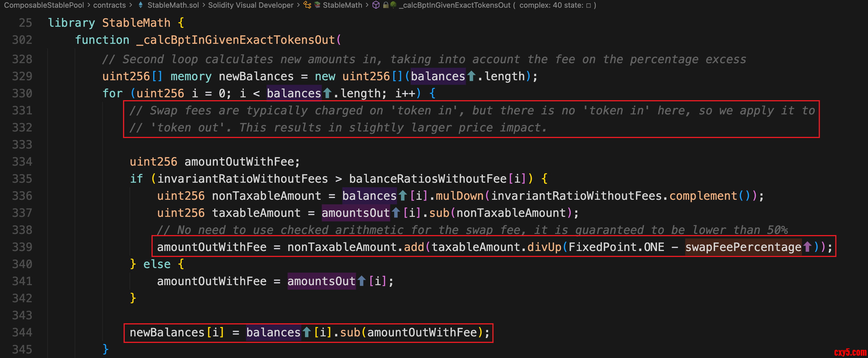The image size is (868, 358).
Task: Click the _calcBptInGivenExactTokensOut breadcrumb symbol
Action: coord(455,5)
